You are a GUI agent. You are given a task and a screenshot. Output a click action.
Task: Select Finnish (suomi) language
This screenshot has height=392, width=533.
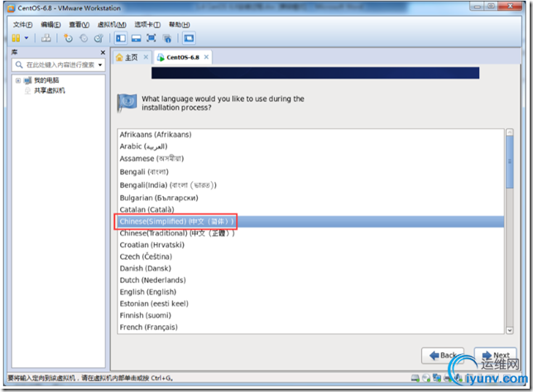310,316
